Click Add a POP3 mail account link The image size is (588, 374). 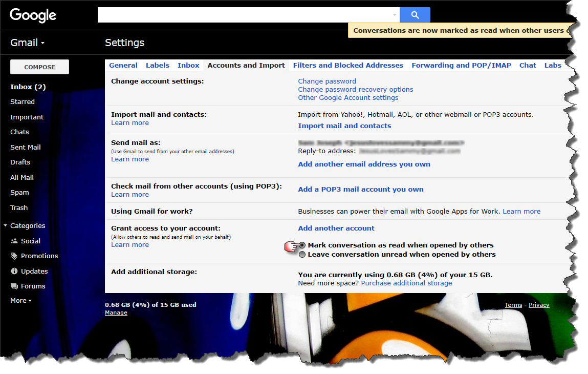pos(361,189)
